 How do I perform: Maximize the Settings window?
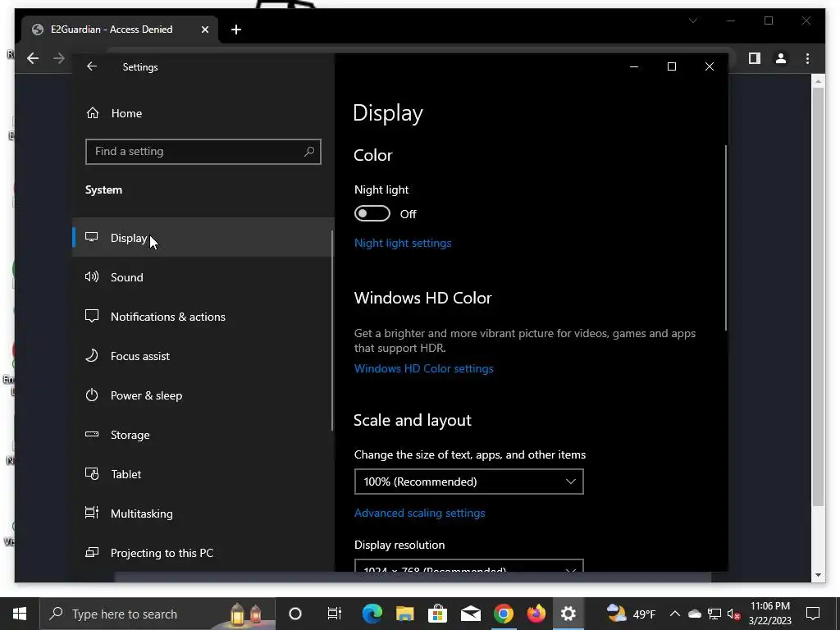[x=672, y=66]
